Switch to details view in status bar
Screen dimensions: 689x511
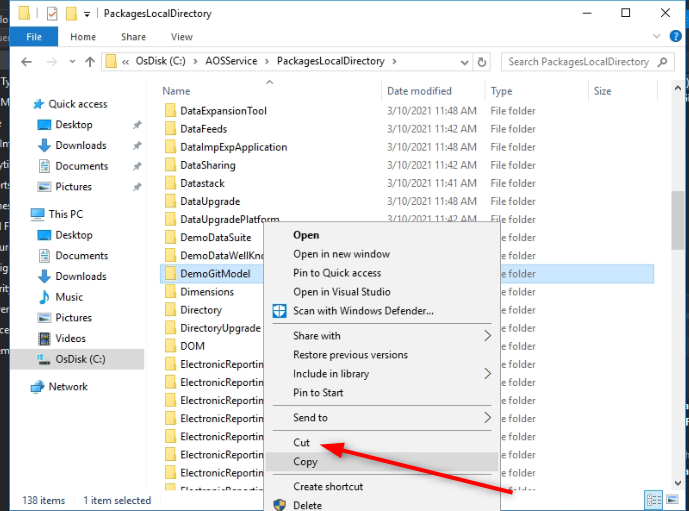coord(653,500)
